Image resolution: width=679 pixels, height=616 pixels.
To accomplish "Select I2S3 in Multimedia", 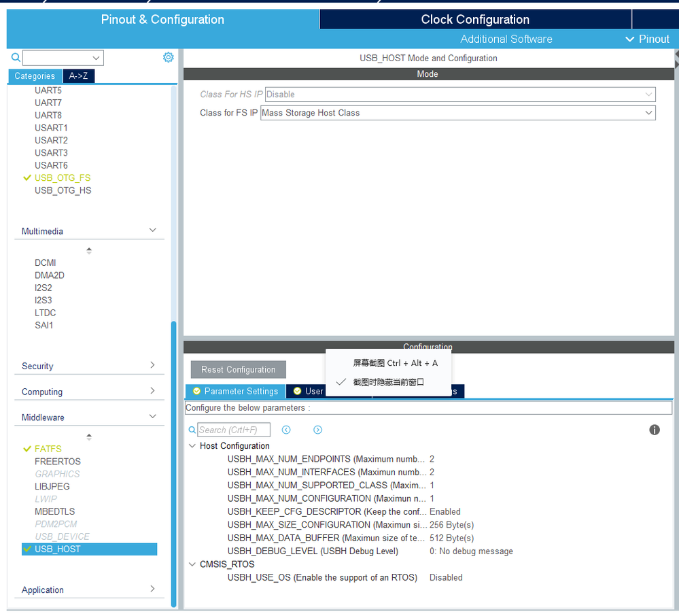I will coord(43,301).
